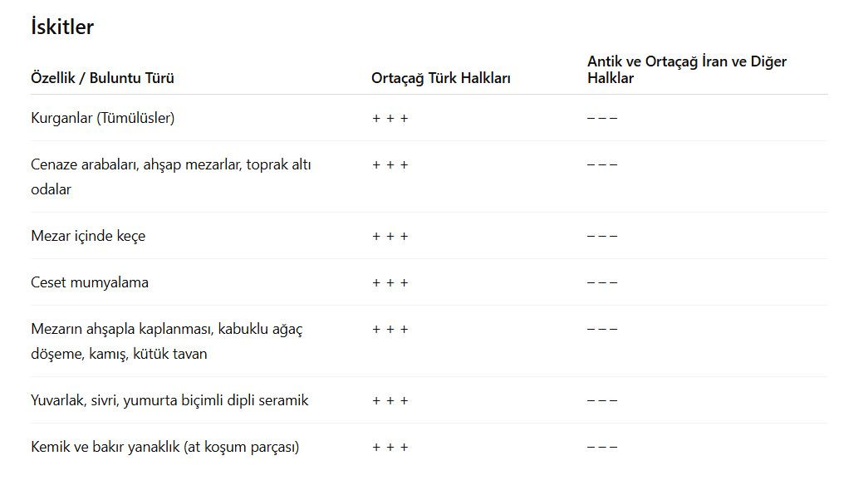This screenshot has height=485, width=868.
Task: Click the İskitler heading
Action: 62,27
